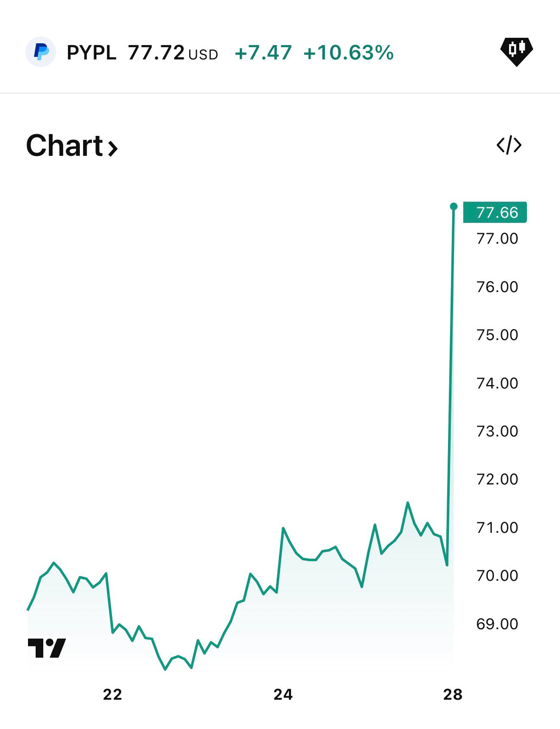
Task: Expand the chevron next to Chart
Action: 112,148
